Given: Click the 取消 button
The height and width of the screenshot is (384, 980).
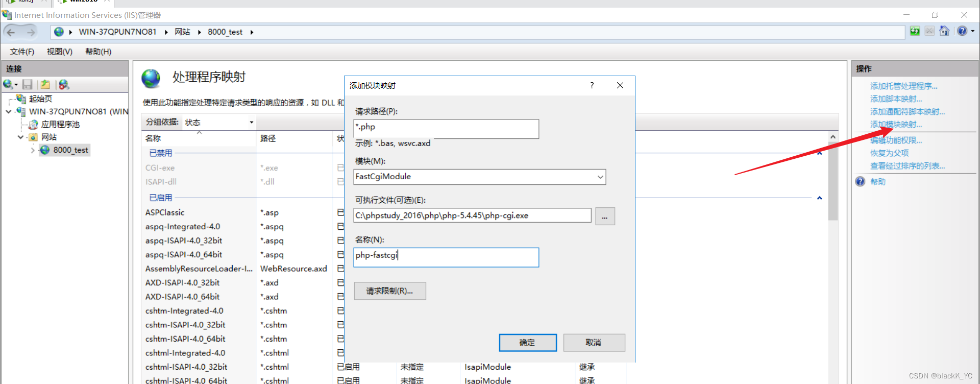Looking at the screenshot, I should point(594,343).
